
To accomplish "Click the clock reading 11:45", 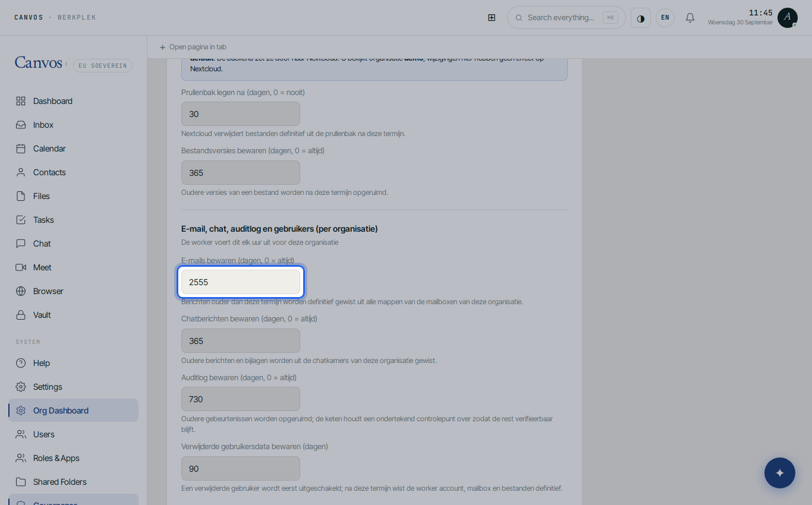I will pyautogui.click(x=761, y=12).
